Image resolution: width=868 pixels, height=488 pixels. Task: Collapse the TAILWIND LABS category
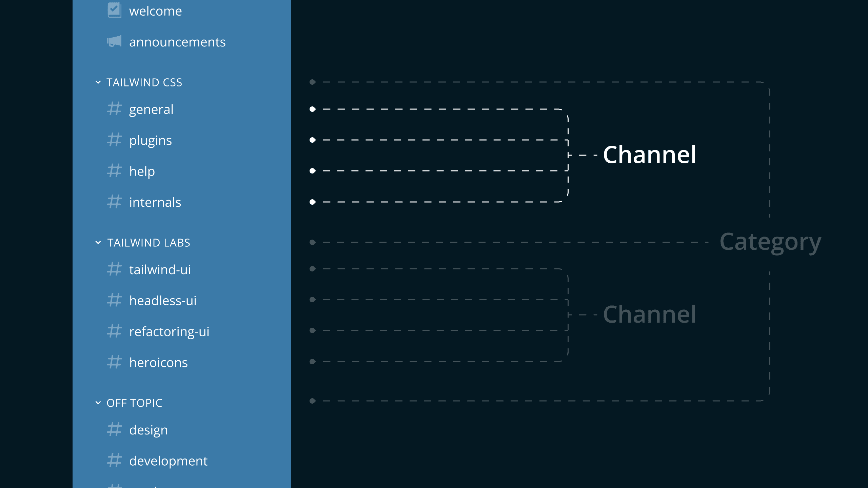point(97,243)
